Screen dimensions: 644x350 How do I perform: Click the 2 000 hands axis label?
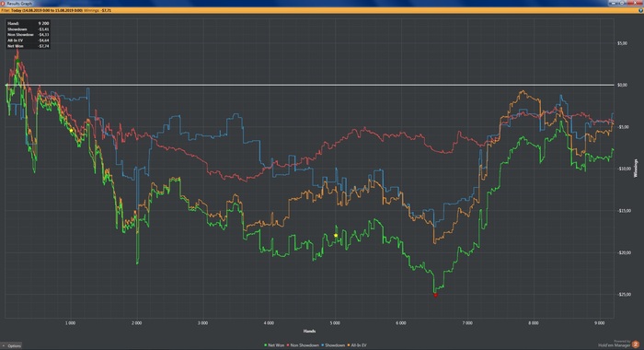pos(137,323)
